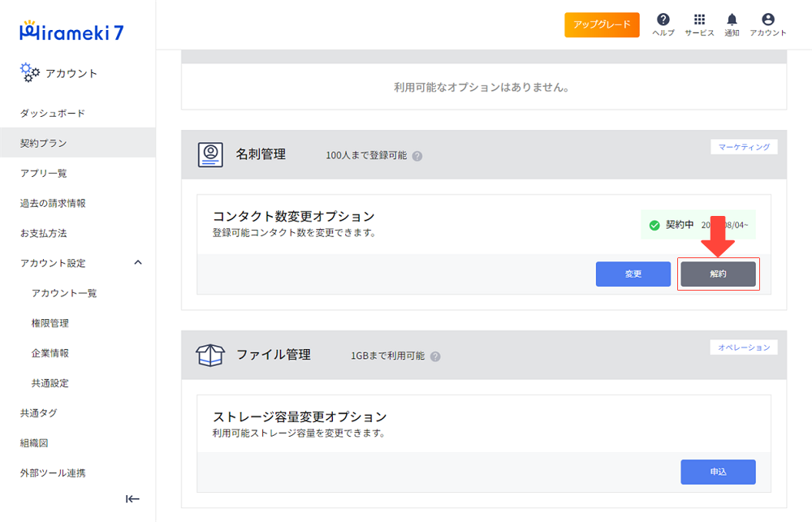Click the コンタクト数変更オプション title

tap(294, 217)
